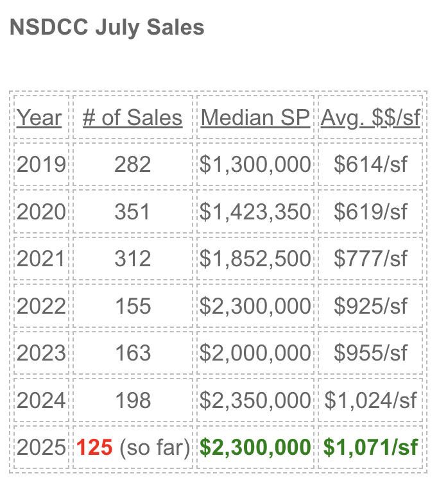Click the 2019 year cell
The height and width of the screenshot is (494, 448).
41,164
